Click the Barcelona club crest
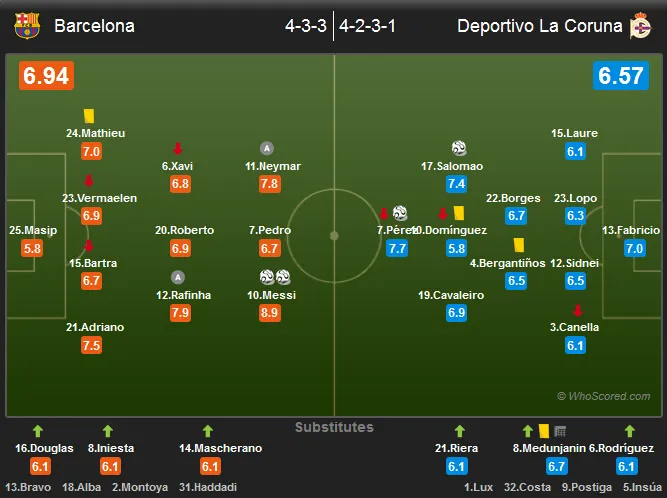 click(x=27, y=26)
